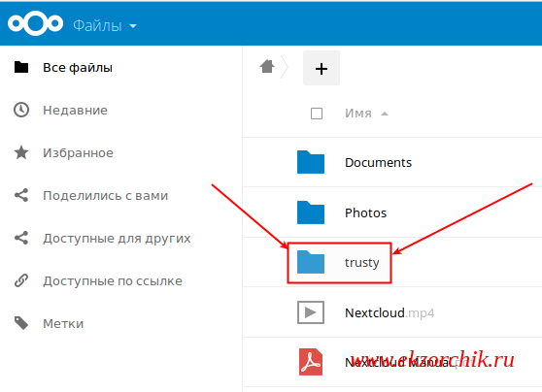Click the plus button to add new file
The height and width of the screenshot is (392, 542).
[322, 68]
